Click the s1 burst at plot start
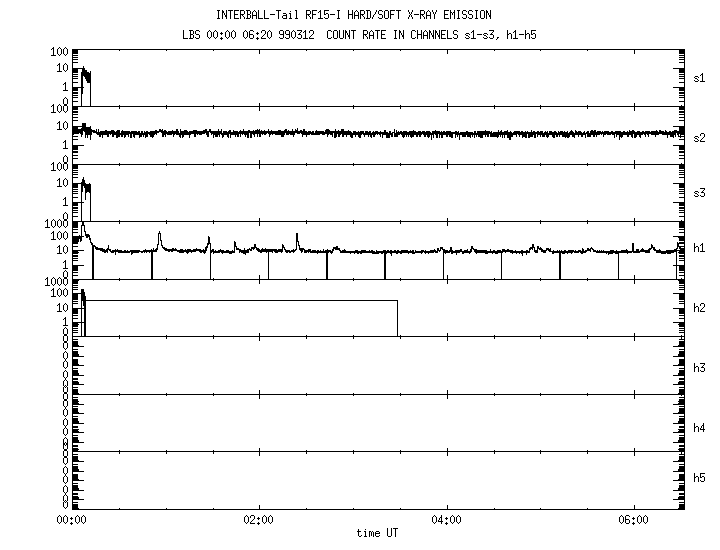Screen dimensions: 720x550 point(84,77)
